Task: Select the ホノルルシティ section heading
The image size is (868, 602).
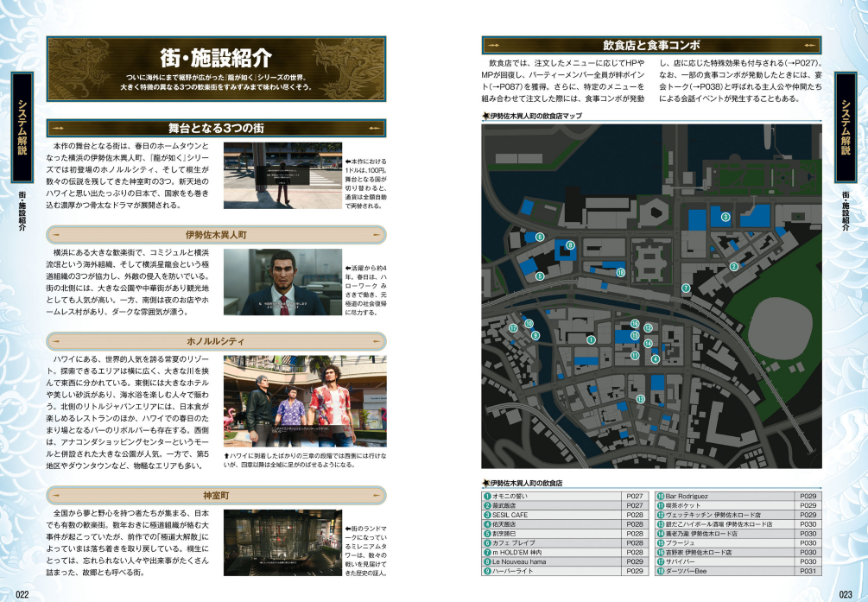Action: (x=217, y=341)
